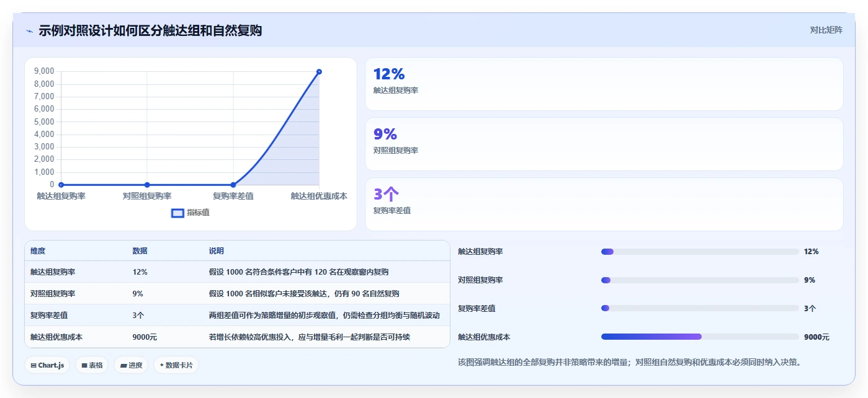Viewport: 868px width, 398px height.
Task: Click the description starting 假设 1000 名符合条件客户
Action: pos(299,272)
